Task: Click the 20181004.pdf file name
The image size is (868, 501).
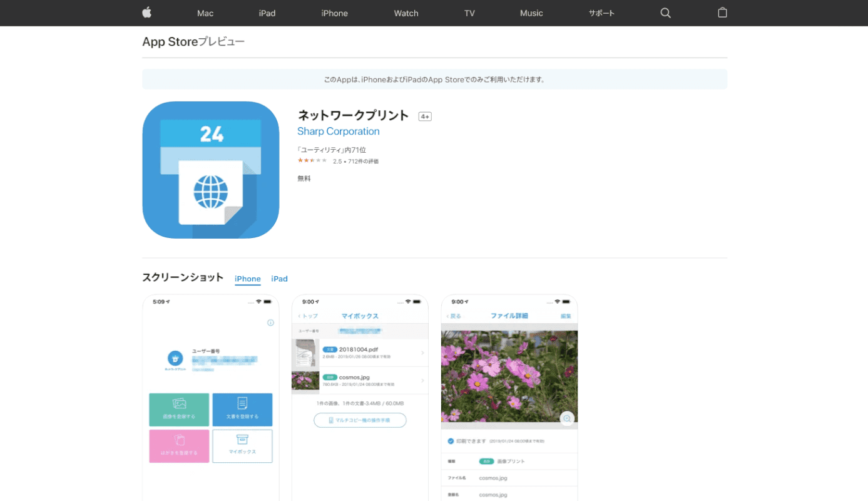Action: pos(358,349)
